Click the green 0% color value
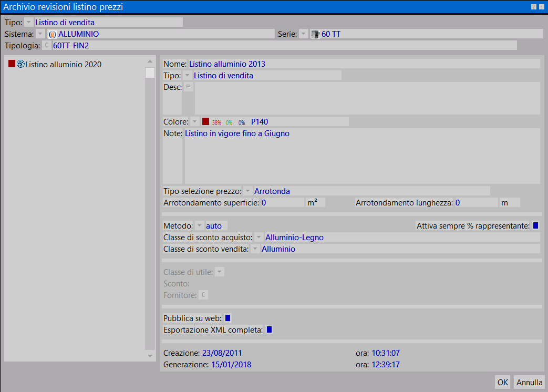 [x=229, y=122]
